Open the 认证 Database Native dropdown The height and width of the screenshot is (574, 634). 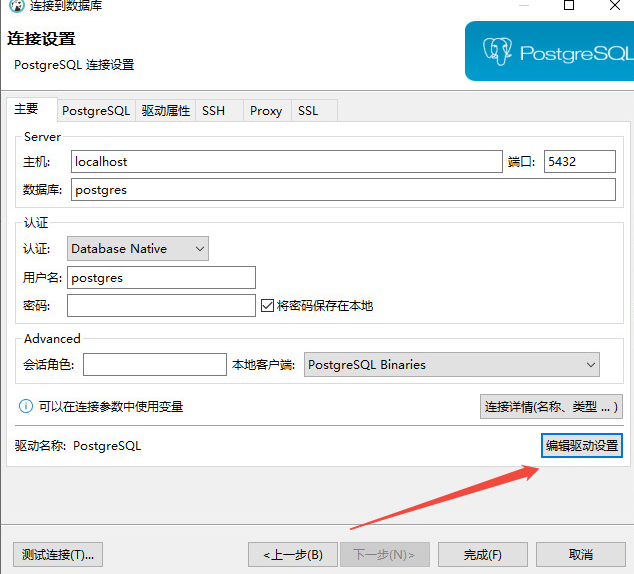click(x=138, y=249)
